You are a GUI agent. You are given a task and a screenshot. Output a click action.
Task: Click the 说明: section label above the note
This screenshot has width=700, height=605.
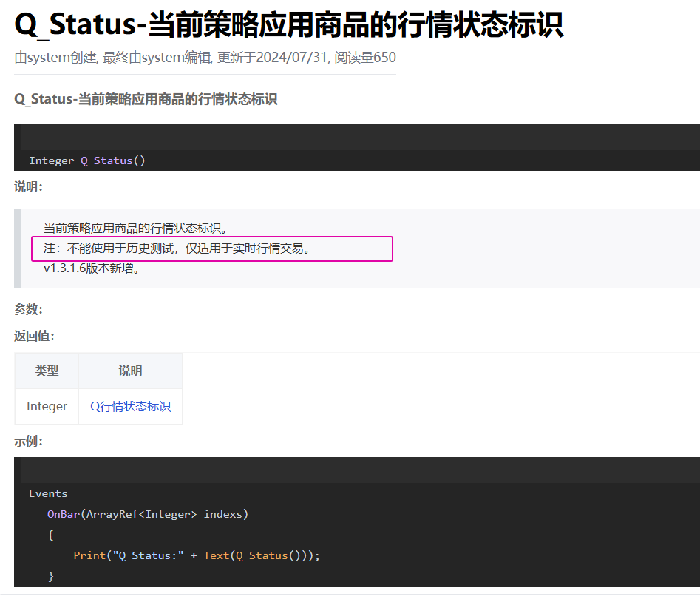click(28, 187)
